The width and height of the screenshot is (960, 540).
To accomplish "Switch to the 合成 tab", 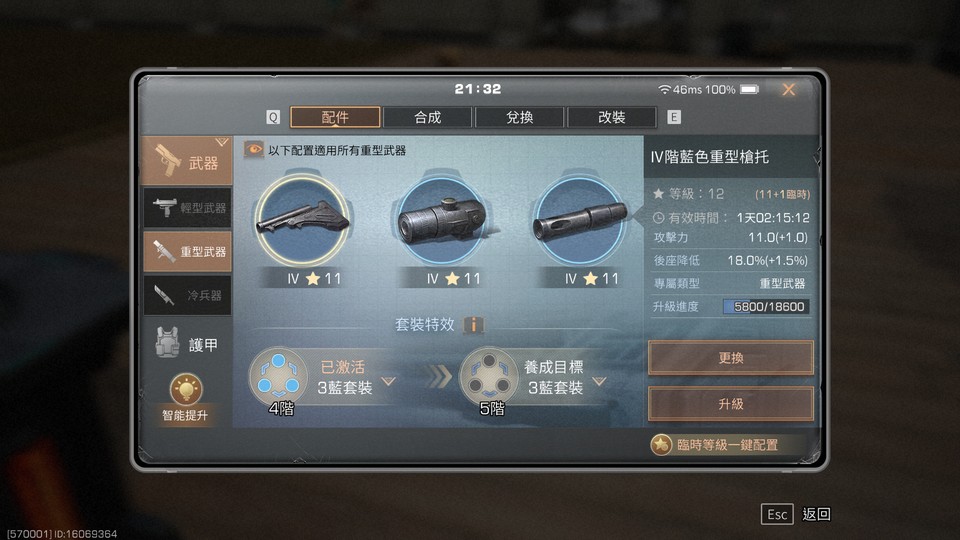I will click(427, 117).
